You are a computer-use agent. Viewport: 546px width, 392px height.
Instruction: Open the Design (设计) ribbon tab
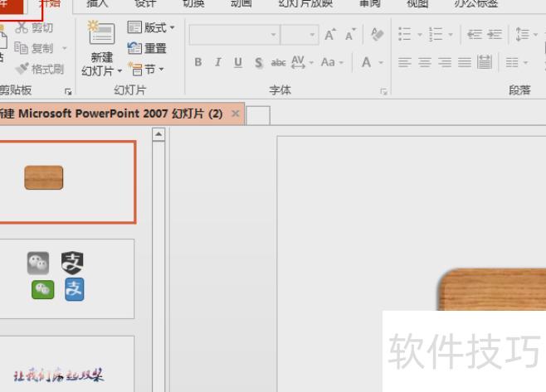145,4
